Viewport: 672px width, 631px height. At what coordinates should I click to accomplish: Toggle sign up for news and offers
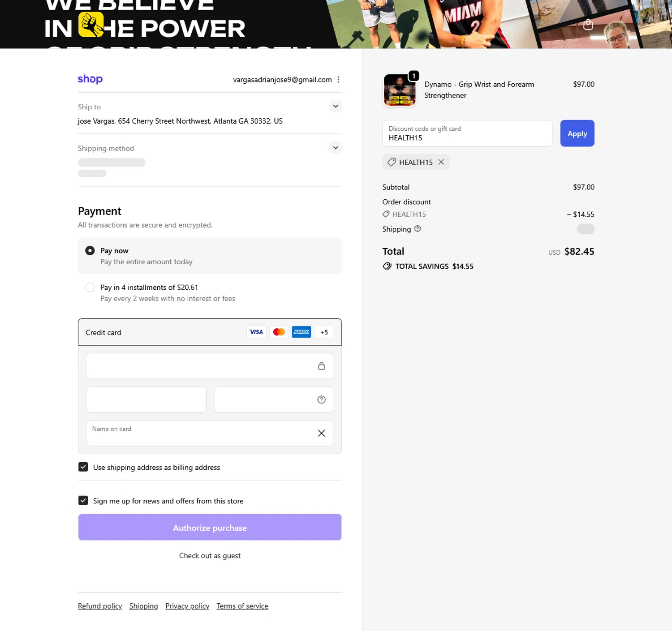point(83,501)
